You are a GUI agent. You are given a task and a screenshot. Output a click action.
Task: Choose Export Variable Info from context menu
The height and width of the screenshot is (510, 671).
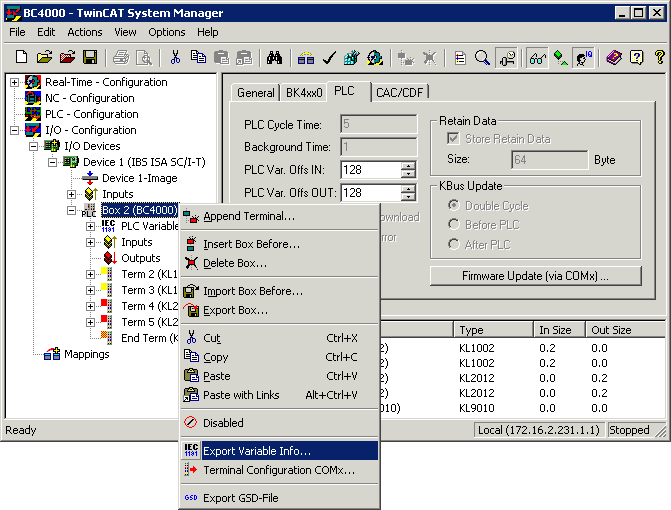point(279,451)
